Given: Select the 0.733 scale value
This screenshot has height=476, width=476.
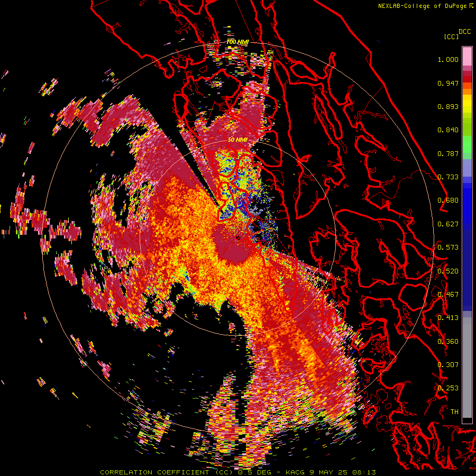Looking at the screenshot, I should tap(448, 177).
